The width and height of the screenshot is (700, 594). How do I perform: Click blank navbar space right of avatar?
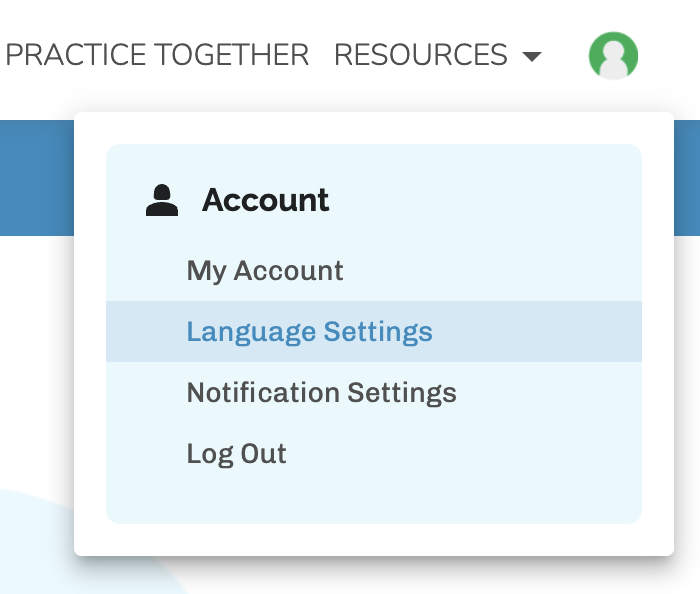(x=670, y=55)
